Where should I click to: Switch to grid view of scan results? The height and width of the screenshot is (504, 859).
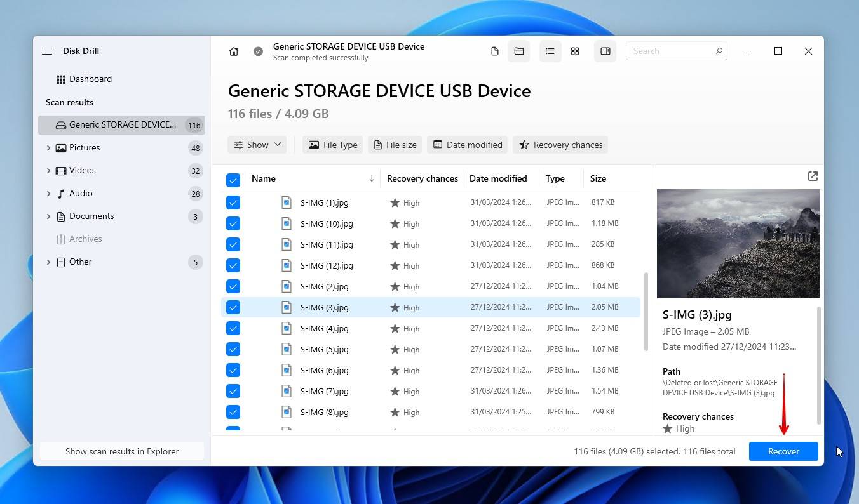(x=574, y=51)
